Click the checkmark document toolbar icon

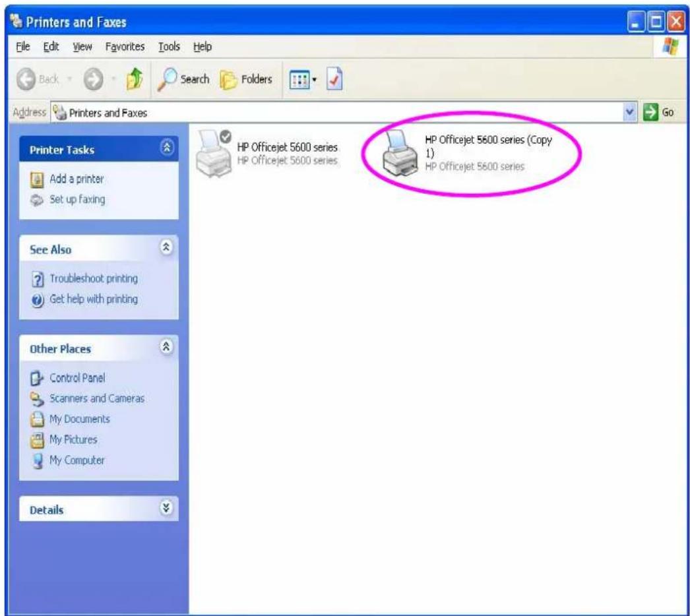[334, 79]
